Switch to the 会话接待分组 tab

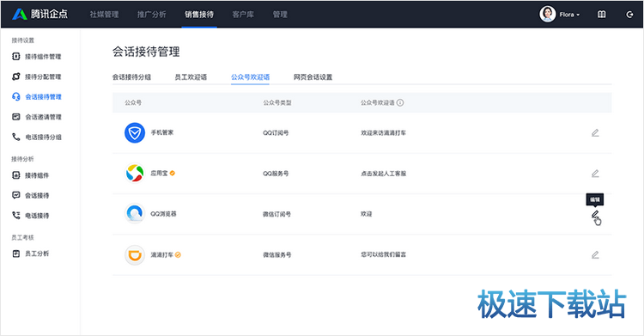[x=131, y=76]
